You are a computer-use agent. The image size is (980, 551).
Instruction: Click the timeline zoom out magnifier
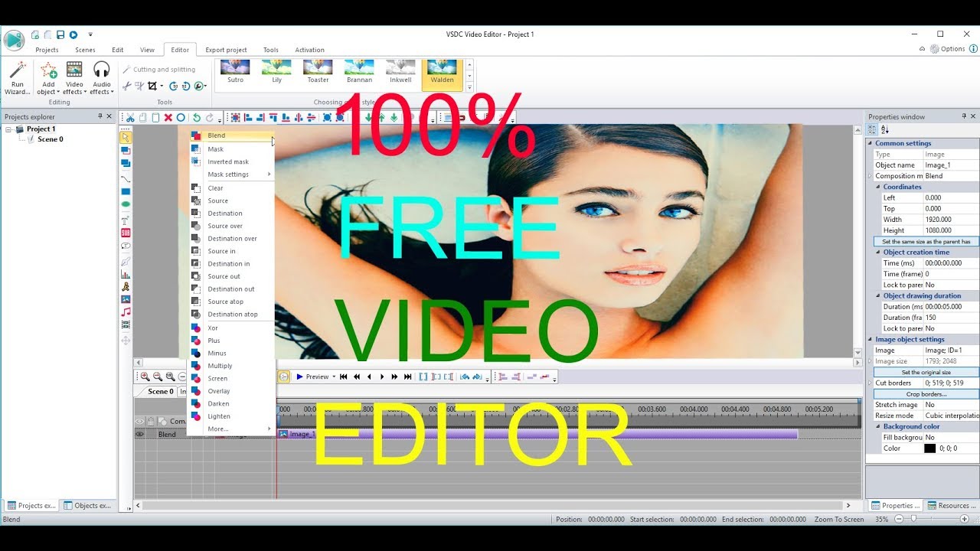(x=158, y=377)
